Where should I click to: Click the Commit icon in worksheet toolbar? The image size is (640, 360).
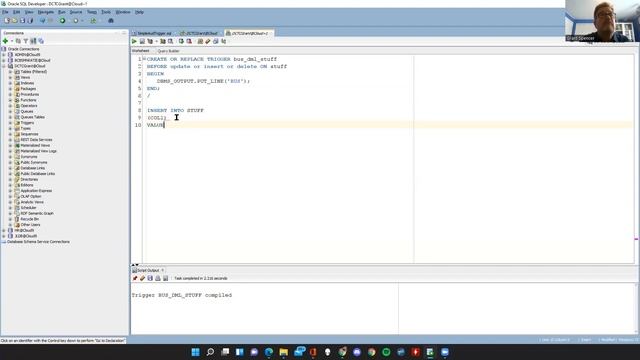coord(181,41)
